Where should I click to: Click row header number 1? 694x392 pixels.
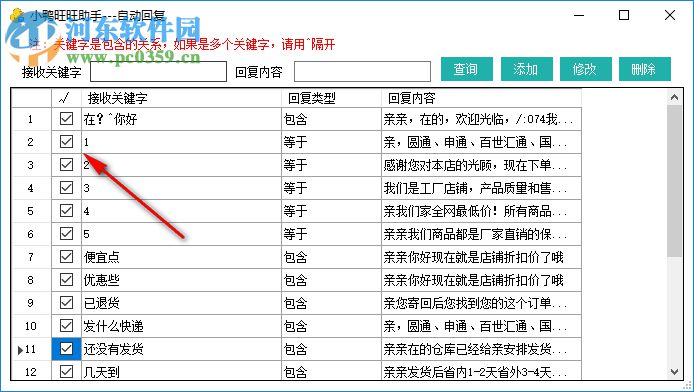pyautogui.click(x=31, y=119)
